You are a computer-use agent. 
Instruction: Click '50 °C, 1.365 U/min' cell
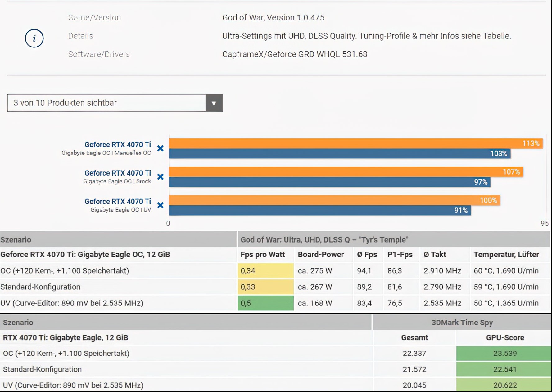point(506,303)
